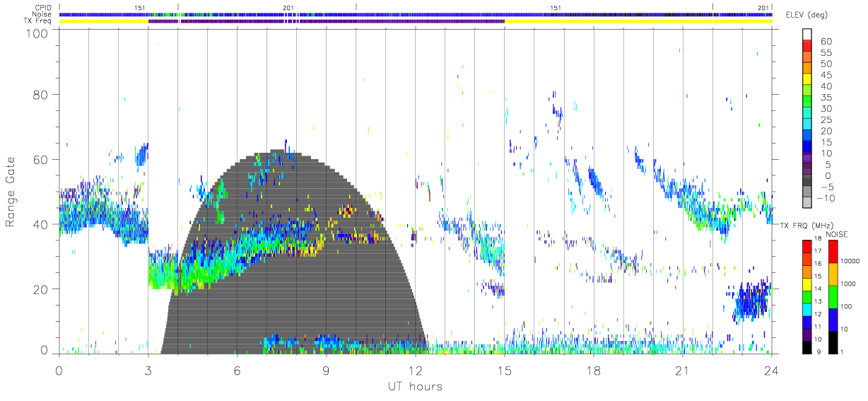Select the blue Noise strip along the top
Viewport: 868px width, 401px height.
416,14
